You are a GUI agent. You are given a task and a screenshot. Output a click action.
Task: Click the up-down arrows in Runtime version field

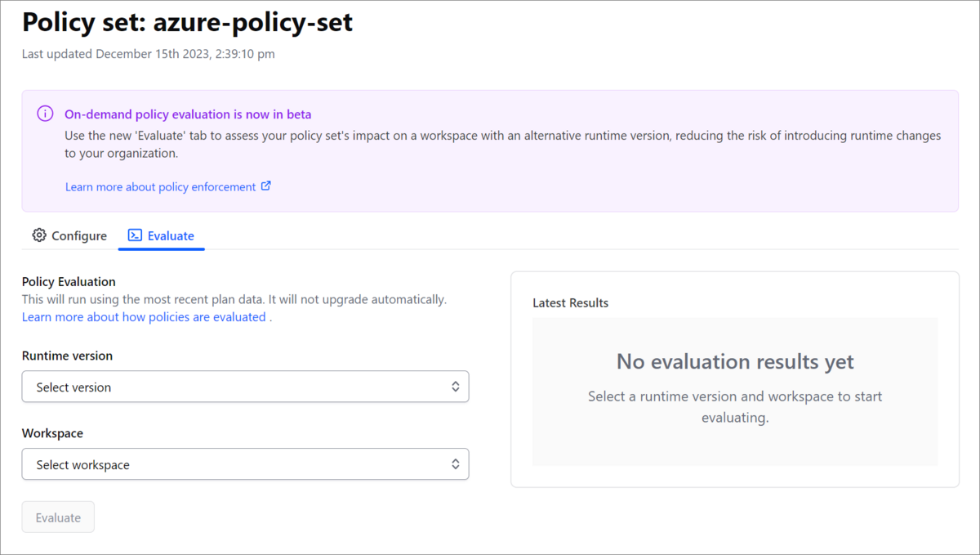[x=456, y=387]
